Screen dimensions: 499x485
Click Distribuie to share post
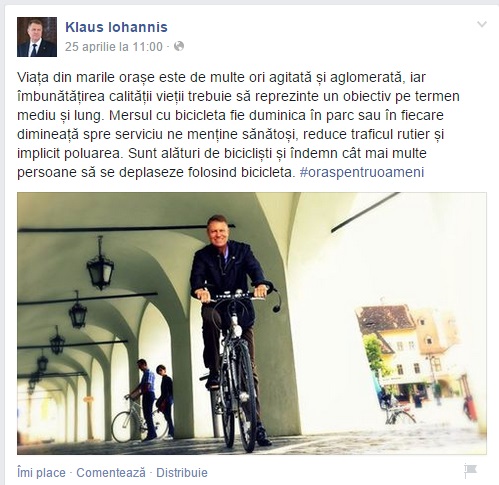(182, 473)
